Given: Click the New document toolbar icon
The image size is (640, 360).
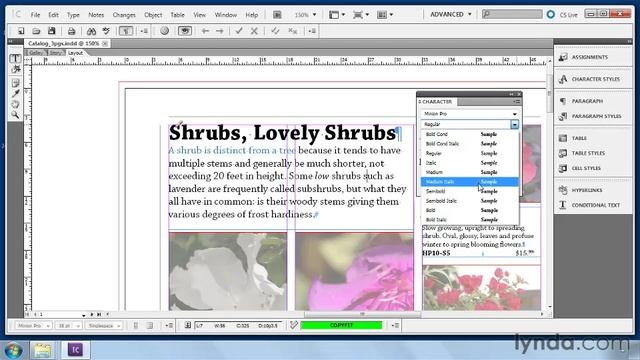Looking at the screenshot, I should (21, 31).
